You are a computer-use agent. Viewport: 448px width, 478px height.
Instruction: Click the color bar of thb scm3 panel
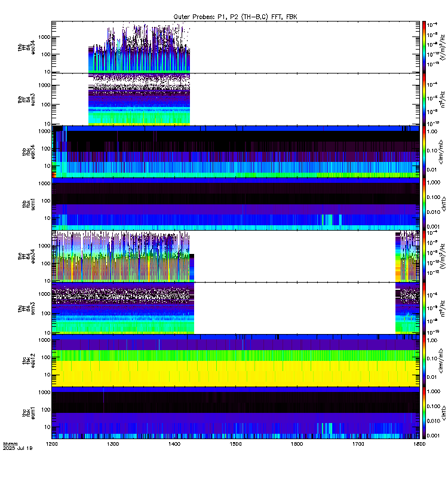point(424,99)
